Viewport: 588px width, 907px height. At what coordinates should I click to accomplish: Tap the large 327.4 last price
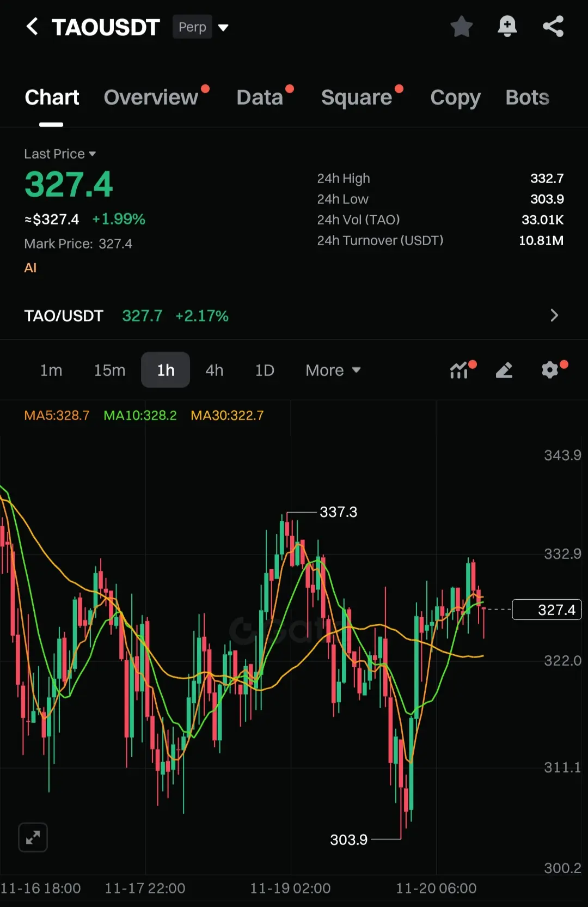[x=69, y=185]
